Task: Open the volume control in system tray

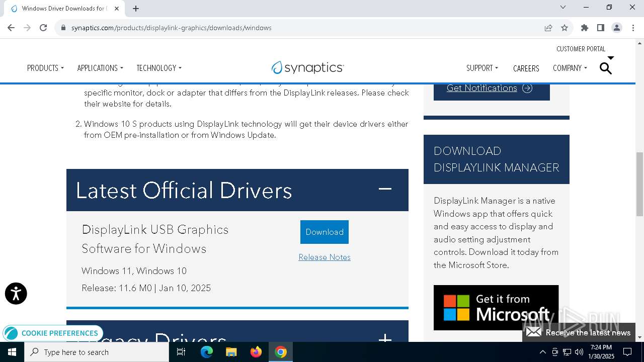Action: tap(579, 352)
